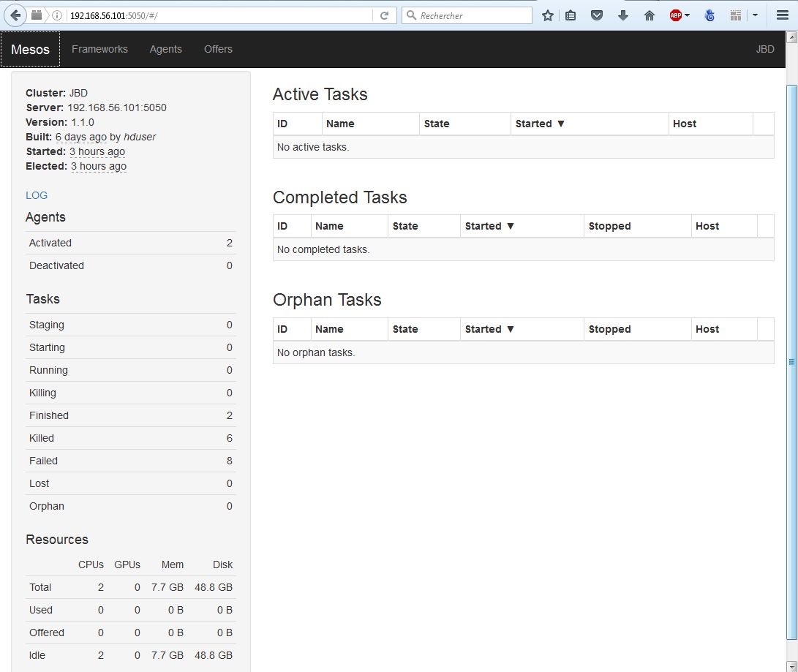Bookmark this page with the star icon
Screen dimensions: 798x672
547,15
